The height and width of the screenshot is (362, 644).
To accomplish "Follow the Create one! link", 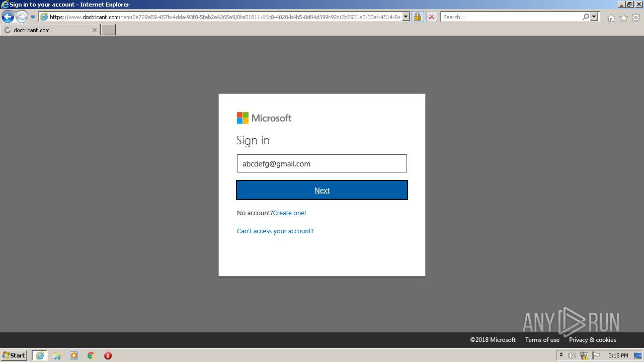I will click(x=289, y=213).
